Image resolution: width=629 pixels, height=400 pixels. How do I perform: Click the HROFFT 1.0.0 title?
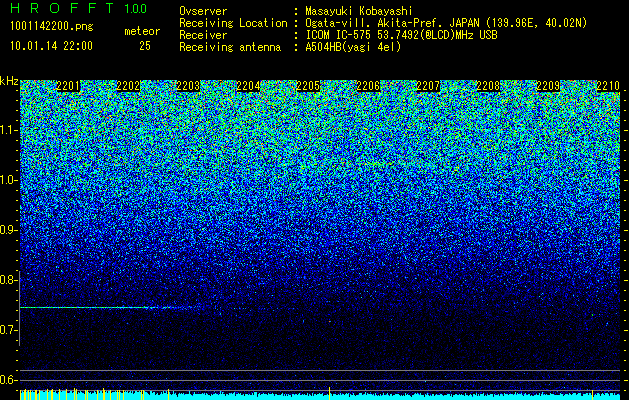pyautogui.click(x=79, y=8)
